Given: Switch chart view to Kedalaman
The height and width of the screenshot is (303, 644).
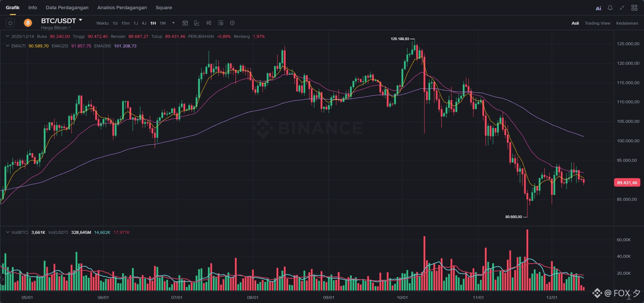Looking at the screenshot, I should click(627, 23).
